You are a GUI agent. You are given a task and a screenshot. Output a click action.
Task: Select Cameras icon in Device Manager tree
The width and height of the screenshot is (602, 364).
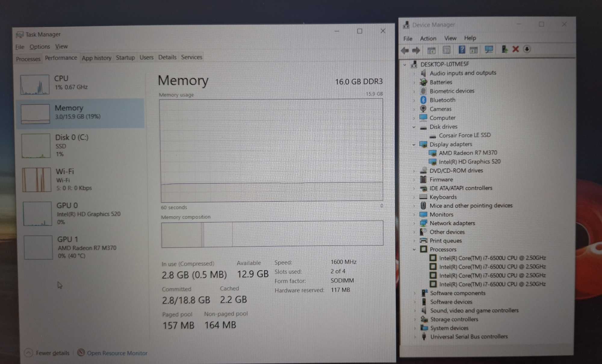click(423, 109)
